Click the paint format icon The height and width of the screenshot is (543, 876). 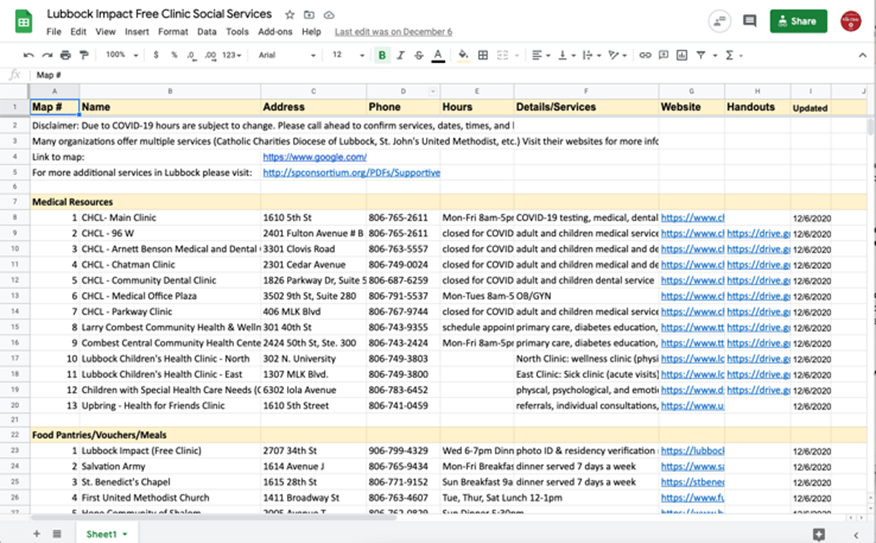pos(83,55)
